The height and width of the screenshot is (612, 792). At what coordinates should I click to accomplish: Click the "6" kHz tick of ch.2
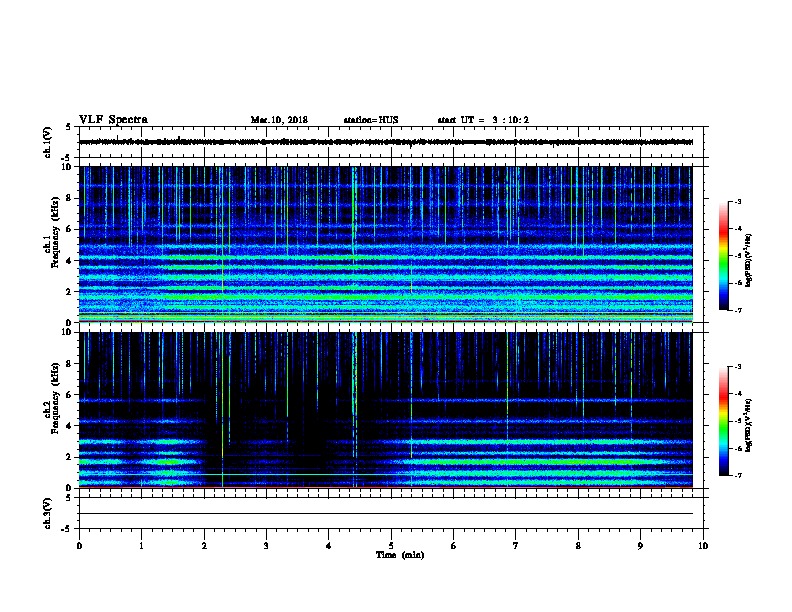(x=69, y=395)
